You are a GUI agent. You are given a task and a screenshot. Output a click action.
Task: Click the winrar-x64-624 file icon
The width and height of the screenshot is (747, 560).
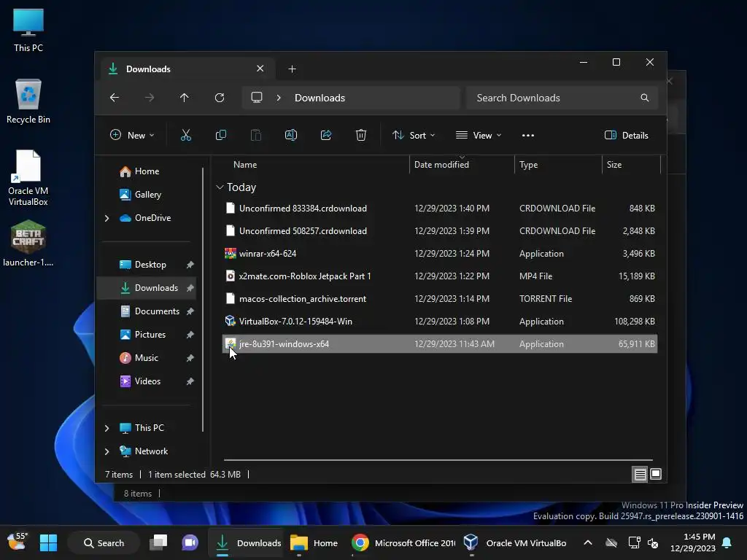point(230,253)
